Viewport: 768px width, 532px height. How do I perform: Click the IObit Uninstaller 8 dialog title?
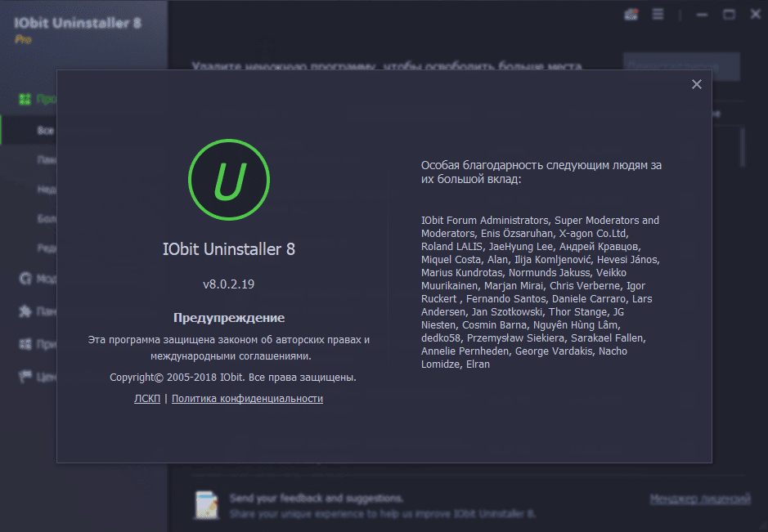pos(229,249)
